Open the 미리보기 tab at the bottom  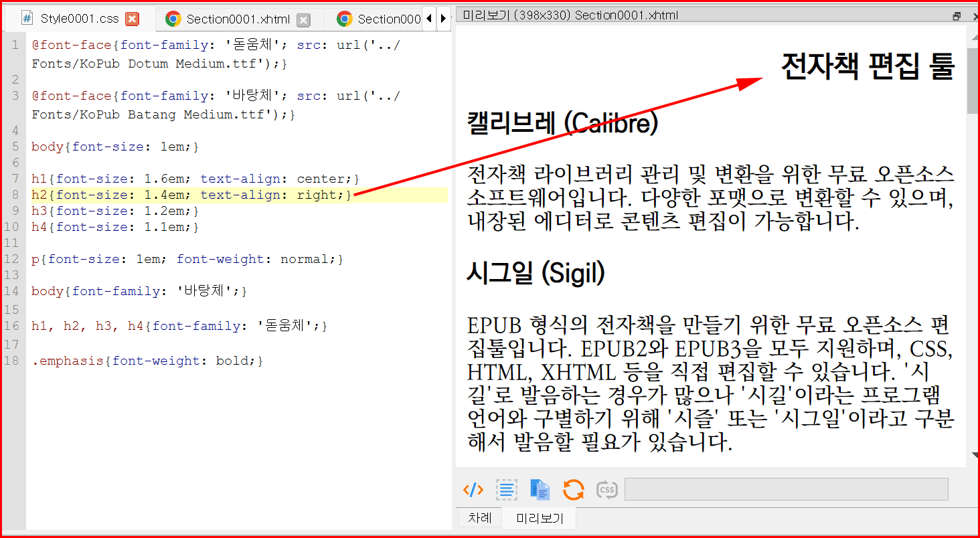pos(540,518)
